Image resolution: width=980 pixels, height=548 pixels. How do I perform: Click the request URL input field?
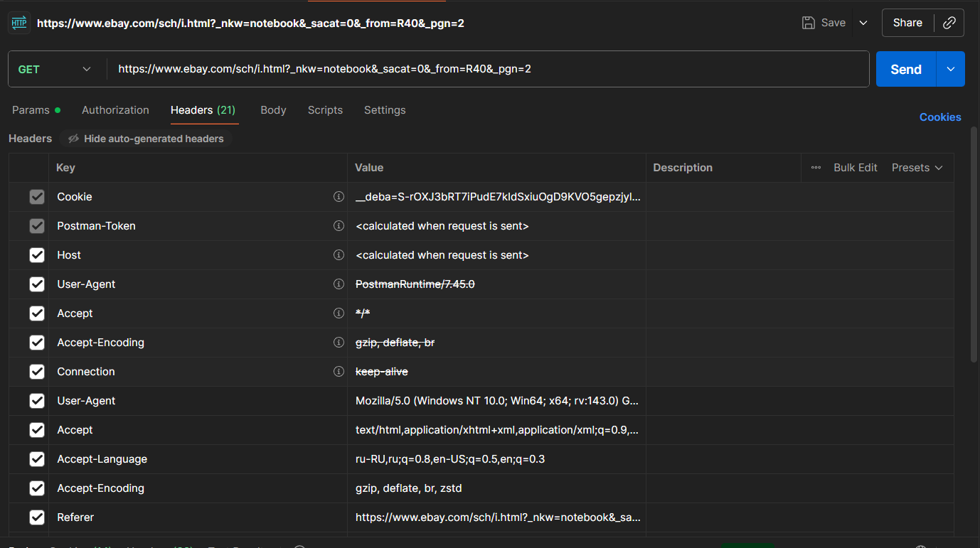tap(488, 69)
